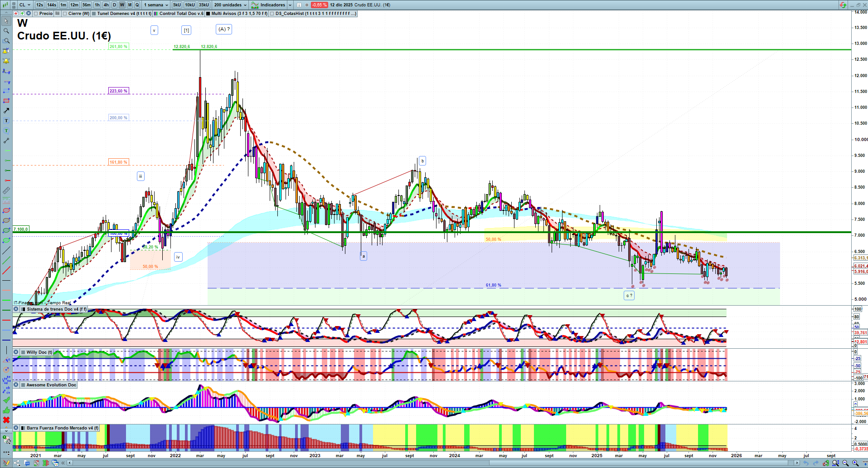Screen dimensions: 868x468
Task: Toggle the daily D timeframe
Action: (x=114, y=5)
